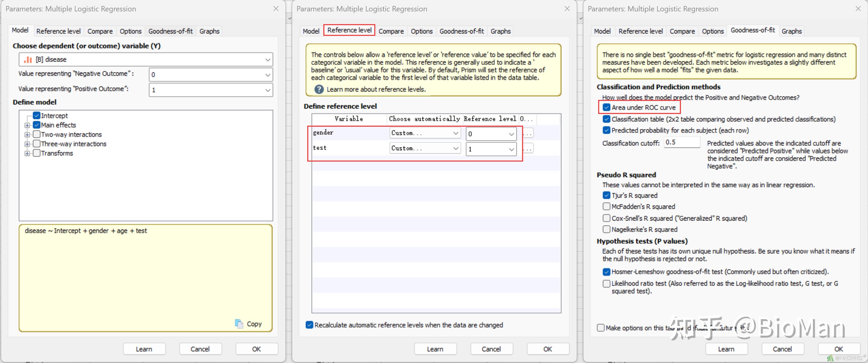Uncheck Area under ROC curve
This screenshot has height=363, width=868.
tap(606, 108)
